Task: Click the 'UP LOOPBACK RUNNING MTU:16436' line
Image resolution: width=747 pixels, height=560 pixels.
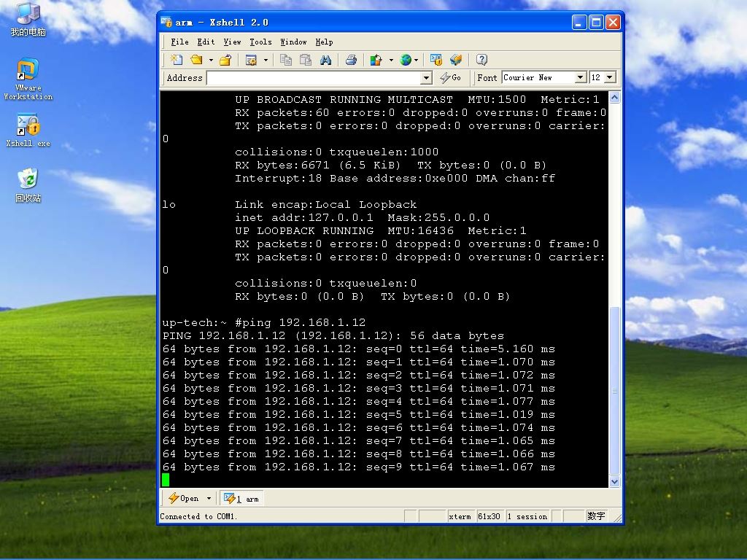Action: pos(380,230)
